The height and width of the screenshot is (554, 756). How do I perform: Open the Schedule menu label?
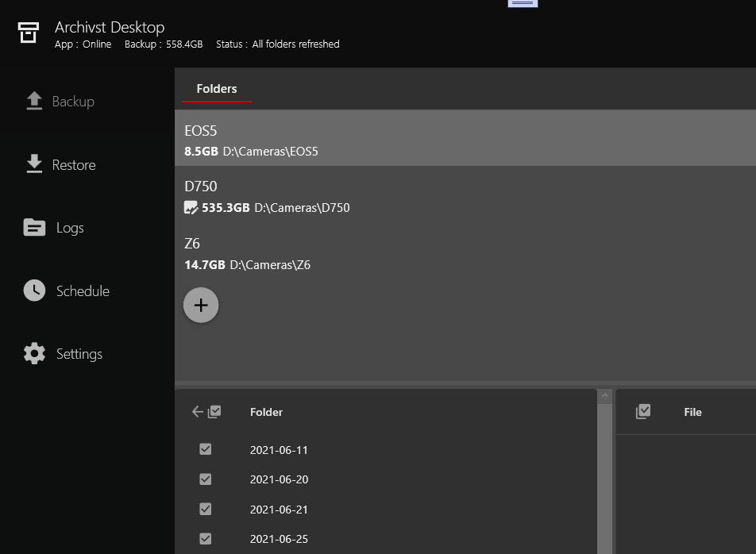point(83,291)
